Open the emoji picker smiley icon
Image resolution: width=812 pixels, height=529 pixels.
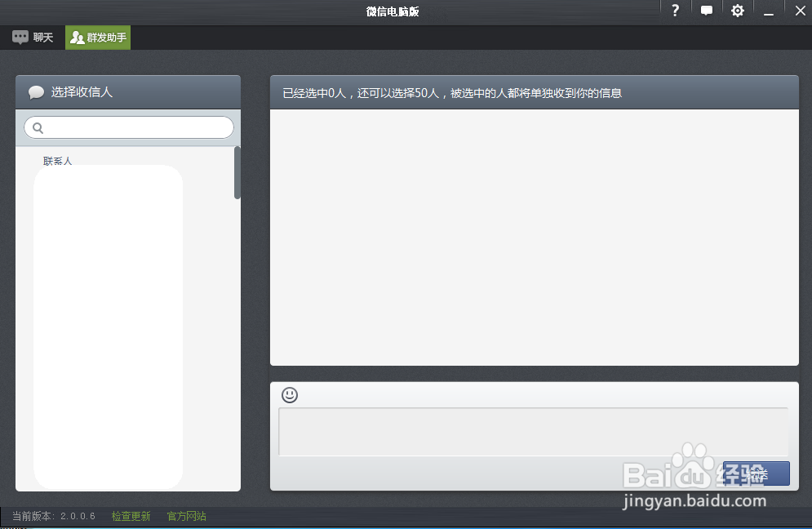(291, 395)
